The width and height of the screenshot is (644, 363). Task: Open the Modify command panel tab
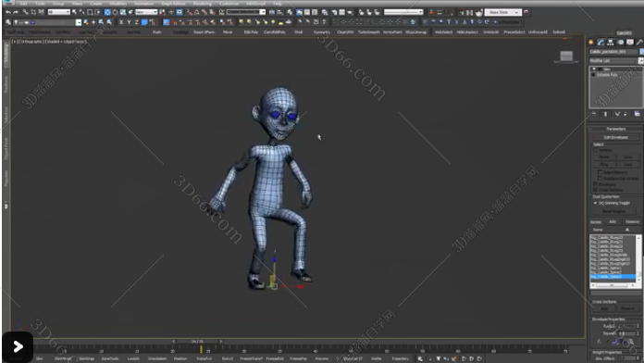tap(601, 43)
